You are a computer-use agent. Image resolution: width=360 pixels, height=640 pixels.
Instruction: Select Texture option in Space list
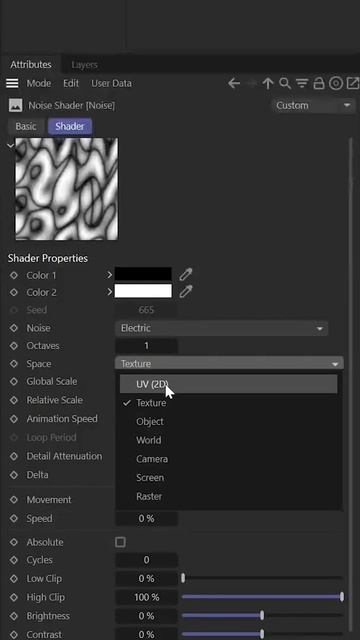(229, 403)
